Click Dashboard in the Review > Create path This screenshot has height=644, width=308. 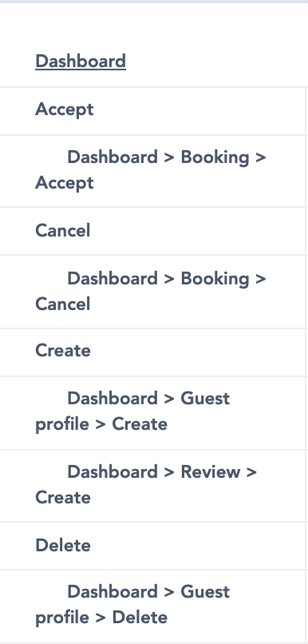[x=113, y=472]
